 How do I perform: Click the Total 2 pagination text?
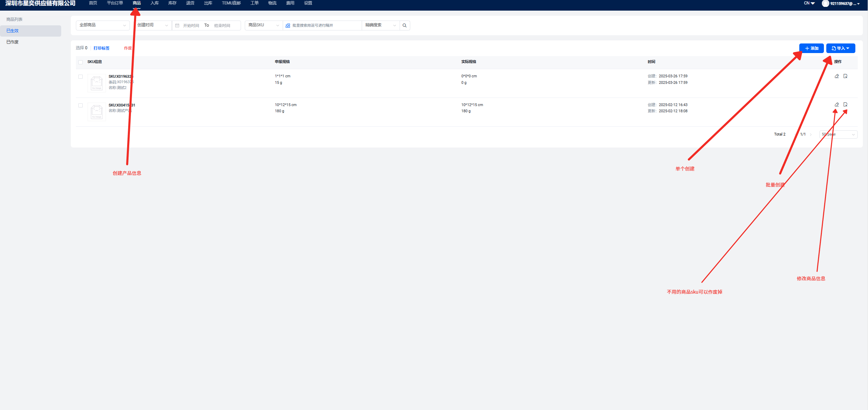coord(779,134)
